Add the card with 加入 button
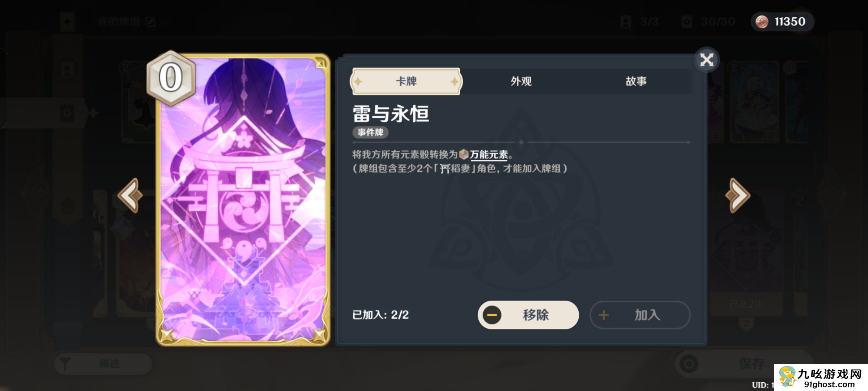Screen dimensions: 868x391 point(640,315)
